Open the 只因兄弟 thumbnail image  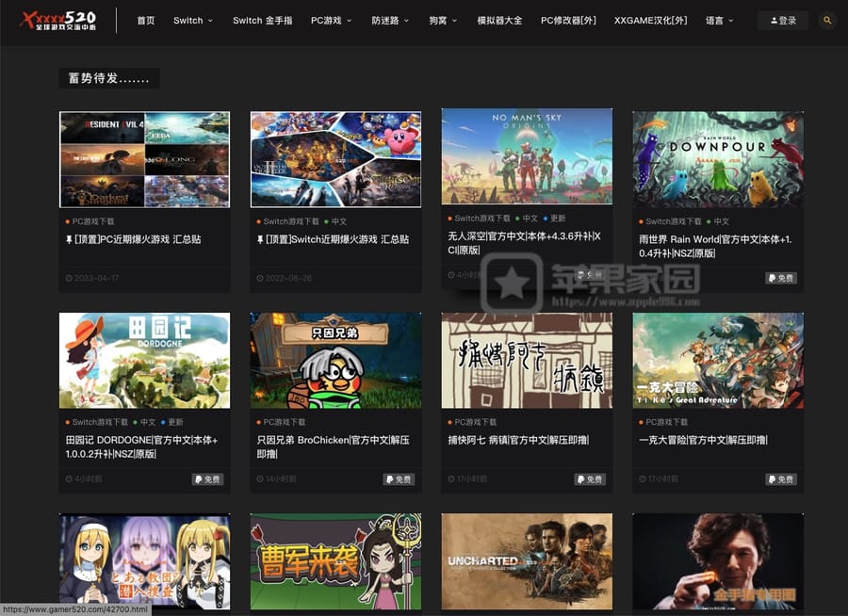tap(335, 360)
